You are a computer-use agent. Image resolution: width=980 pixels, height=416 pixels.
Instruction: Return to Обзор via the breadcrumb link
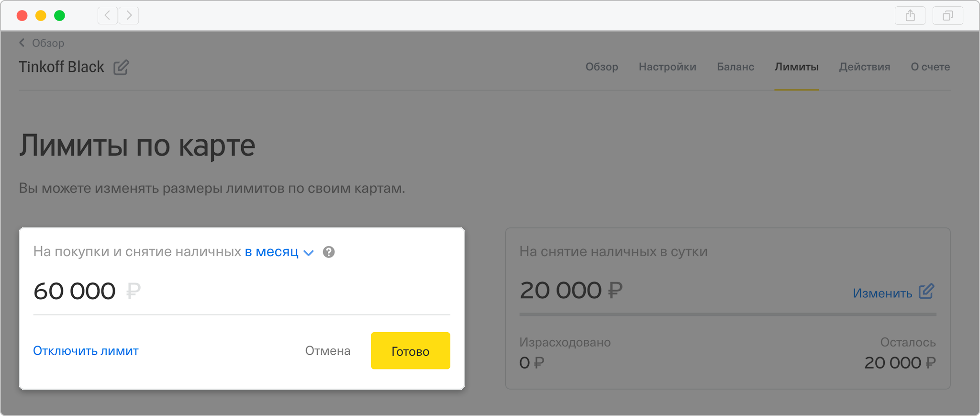coord(48,43)
